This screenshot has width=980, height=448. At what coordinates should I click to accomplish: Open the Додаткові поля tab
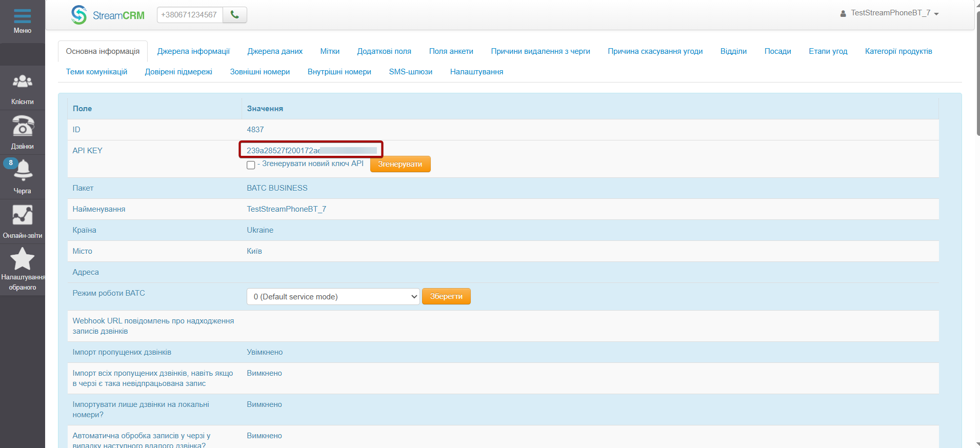click(x=384, y=51)
